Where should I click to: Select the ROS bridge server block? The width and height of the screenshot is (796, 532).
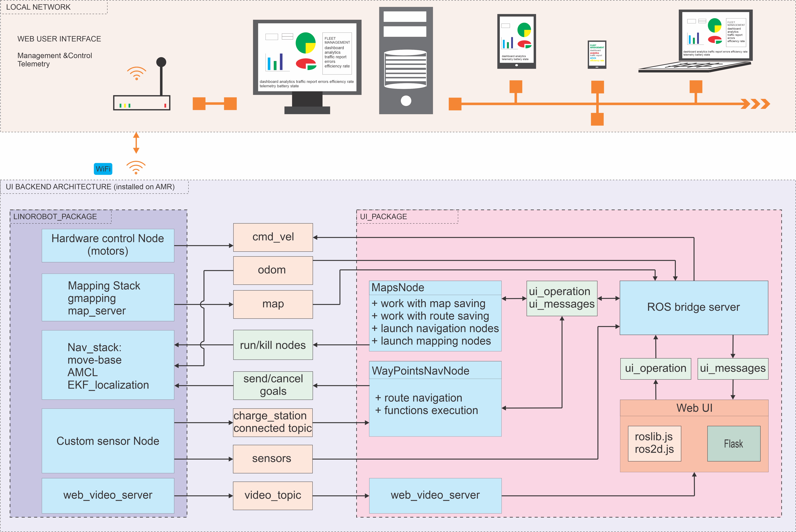(x=693, y=307)
